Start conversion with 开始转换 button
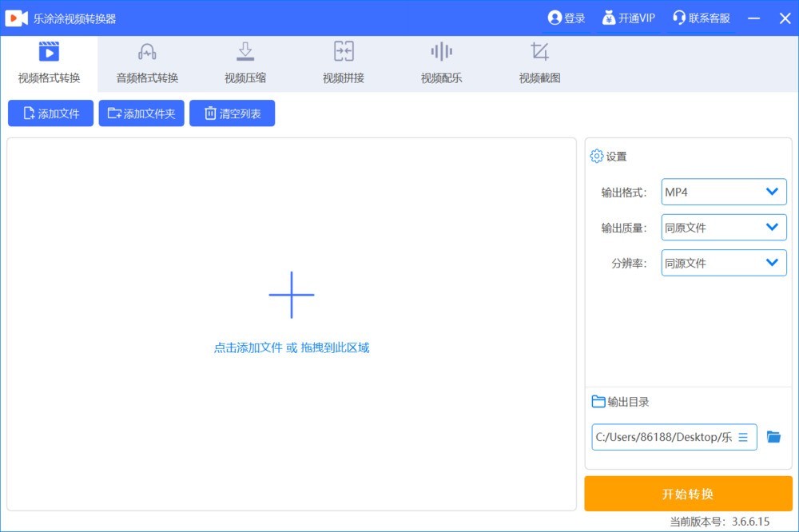Viewport: 799px width, 532px height. [688, 494]
